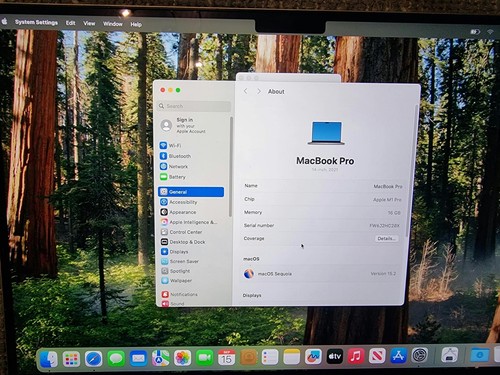Click the macOS Sequoia icon

tap(249, 274)
